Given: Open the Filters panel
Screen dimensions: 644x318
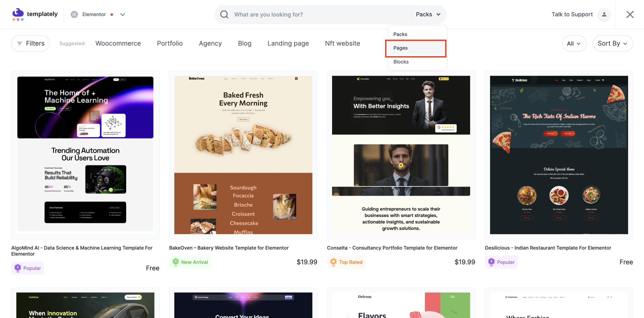Looking at the screenshot, I should tap(30, 43).
